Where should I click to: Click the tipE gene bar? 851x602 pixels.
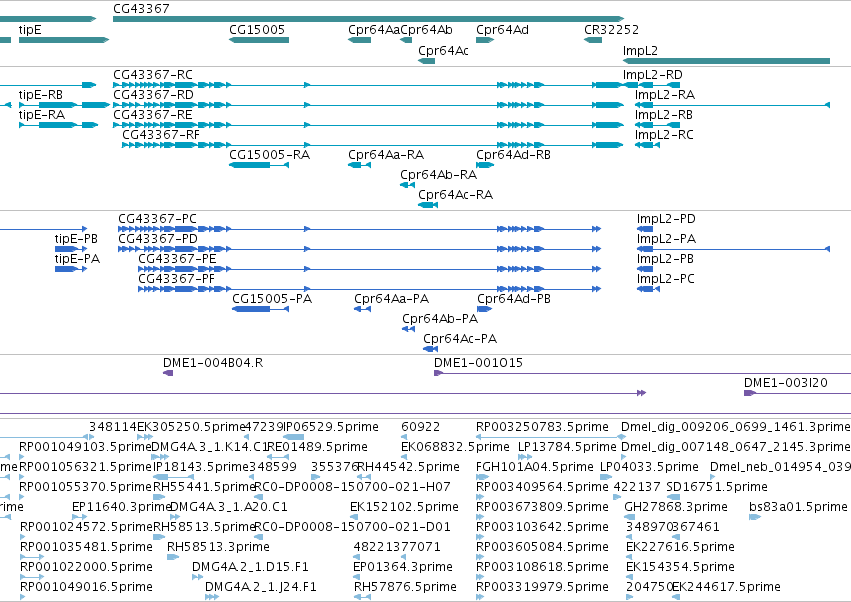click(64, 40)
